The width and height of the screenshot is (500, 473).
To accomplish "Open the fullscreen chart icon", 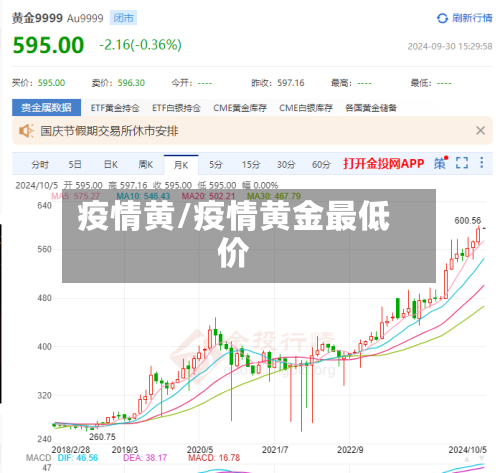I will 462,163.
